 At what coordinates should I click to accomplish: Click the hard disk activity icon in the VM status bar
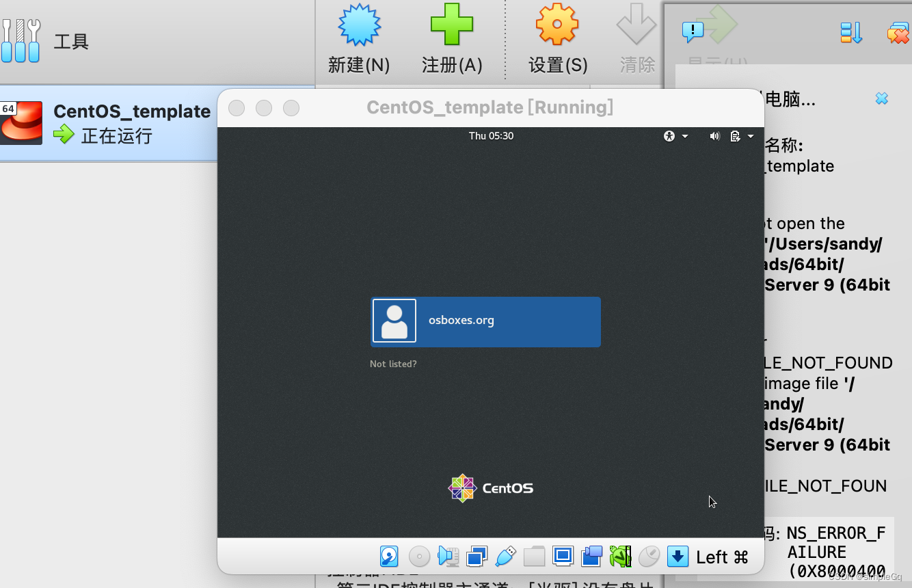[389, 557]
